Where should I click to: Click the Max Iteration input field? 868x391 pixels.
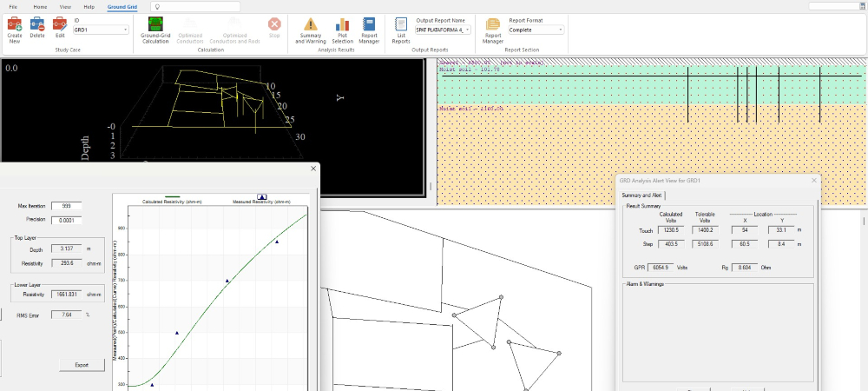tap(66, 206)
